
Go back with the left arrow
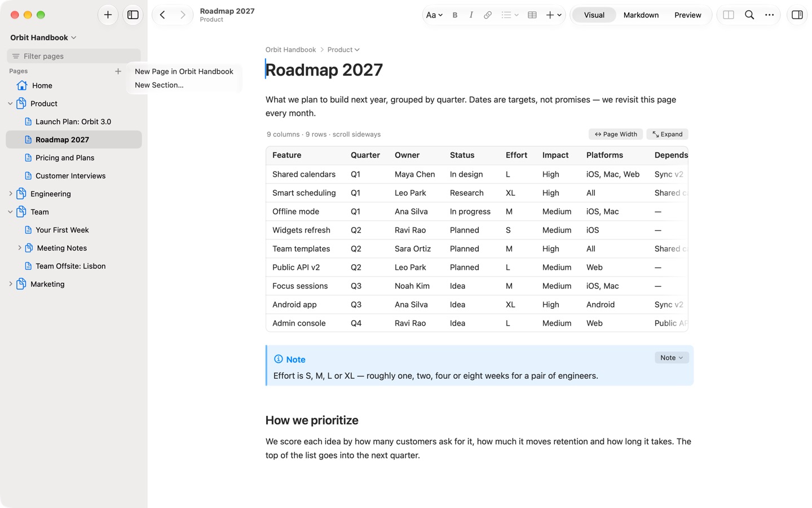162,15
